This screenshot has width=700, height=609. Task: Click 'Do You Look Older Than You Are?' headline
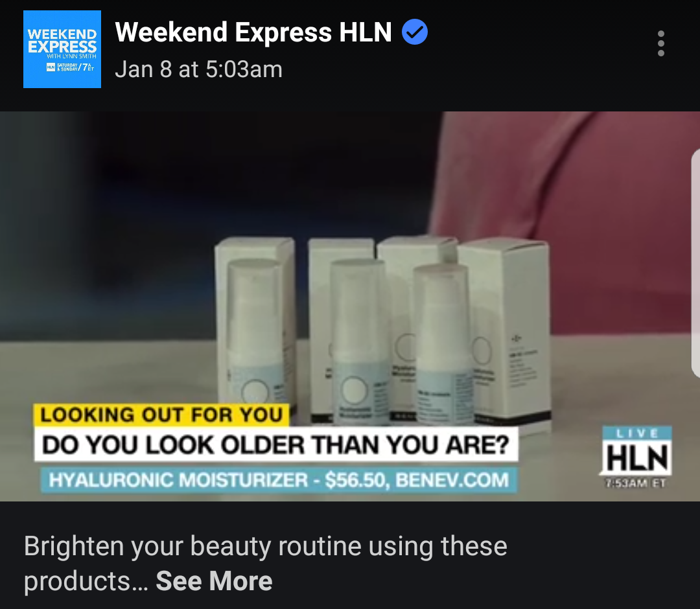coord(276,444)
